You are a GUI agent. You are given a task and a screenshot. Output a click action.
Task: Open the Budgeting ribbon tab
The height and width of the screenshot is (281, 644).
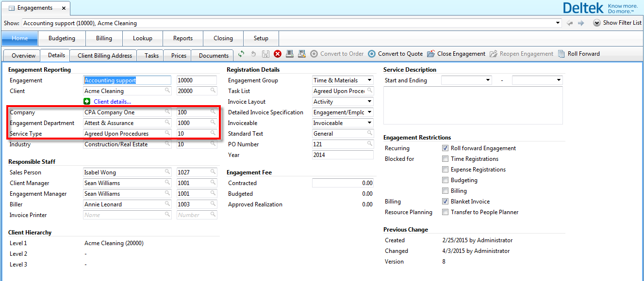(62, 38)
